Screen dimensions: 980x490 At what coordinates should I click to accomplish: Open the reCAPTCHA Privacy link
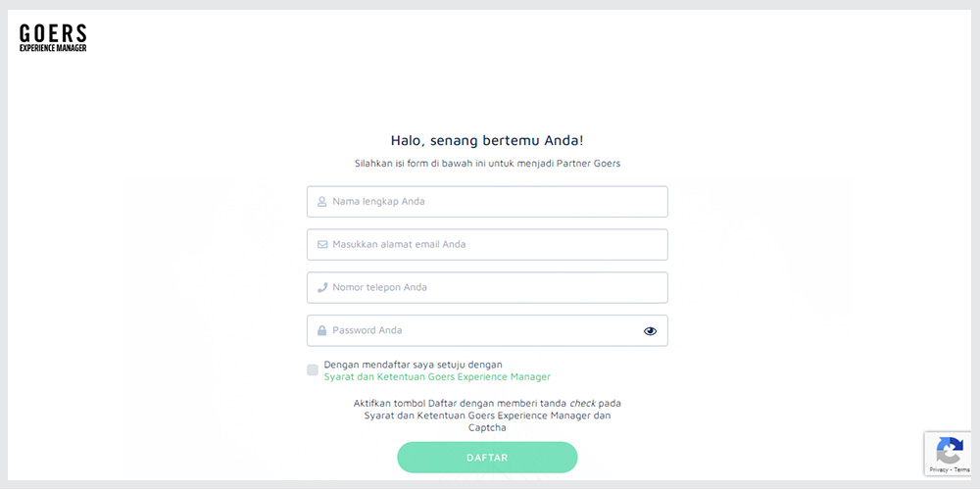939,469
